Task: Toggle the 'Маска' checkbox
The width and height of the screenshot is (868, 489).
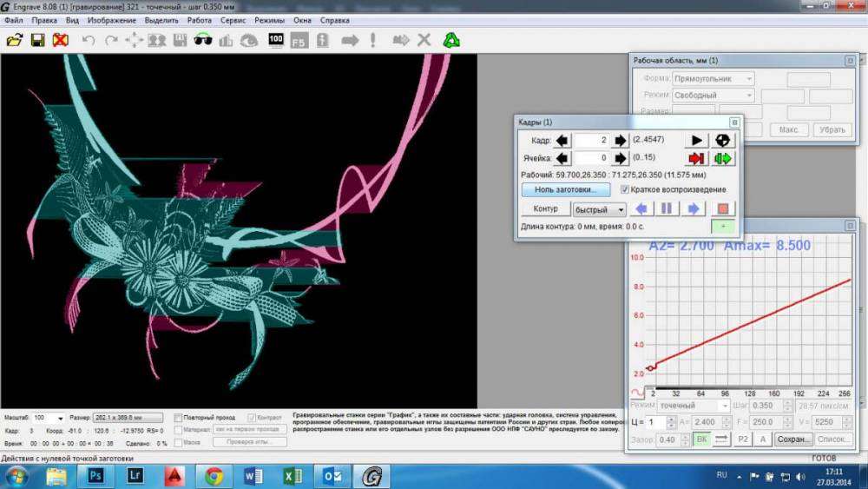Action: (178, 442)
